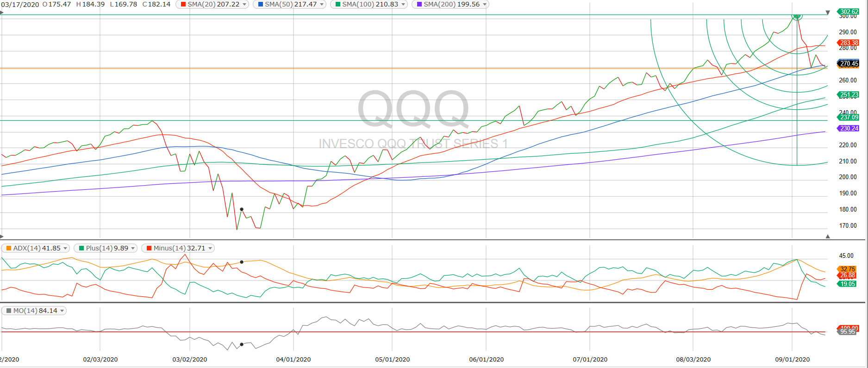Click the up triangle at price pane bottom-right

(x=828, y=236)
